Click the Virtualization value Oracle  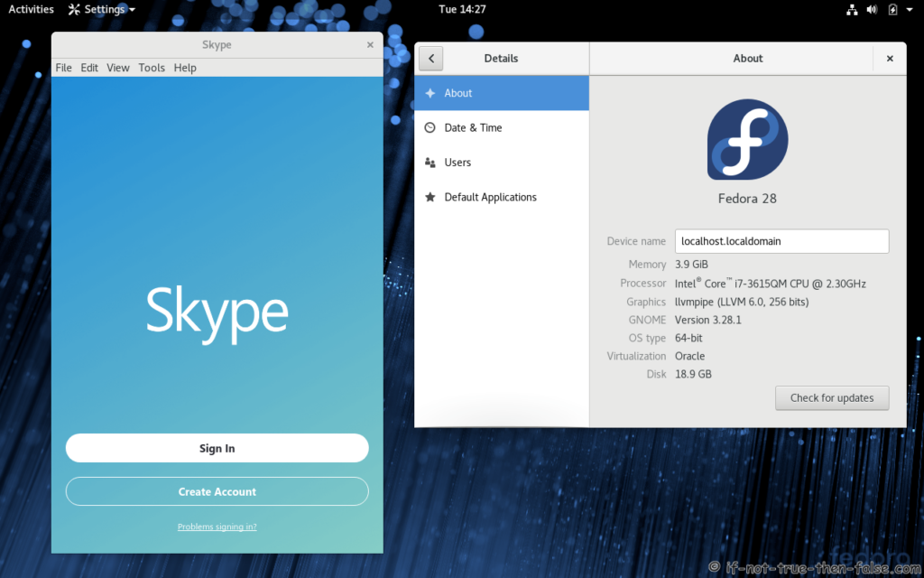click(x=690, y=356)
